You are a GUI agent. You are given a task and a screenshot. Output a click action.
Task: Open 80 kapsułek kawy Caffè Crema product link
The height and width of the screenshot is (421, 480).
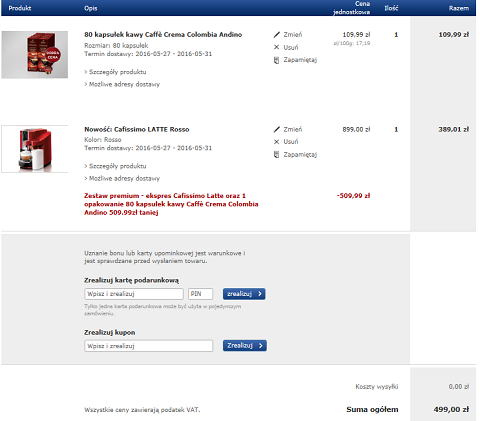point(163,35)
